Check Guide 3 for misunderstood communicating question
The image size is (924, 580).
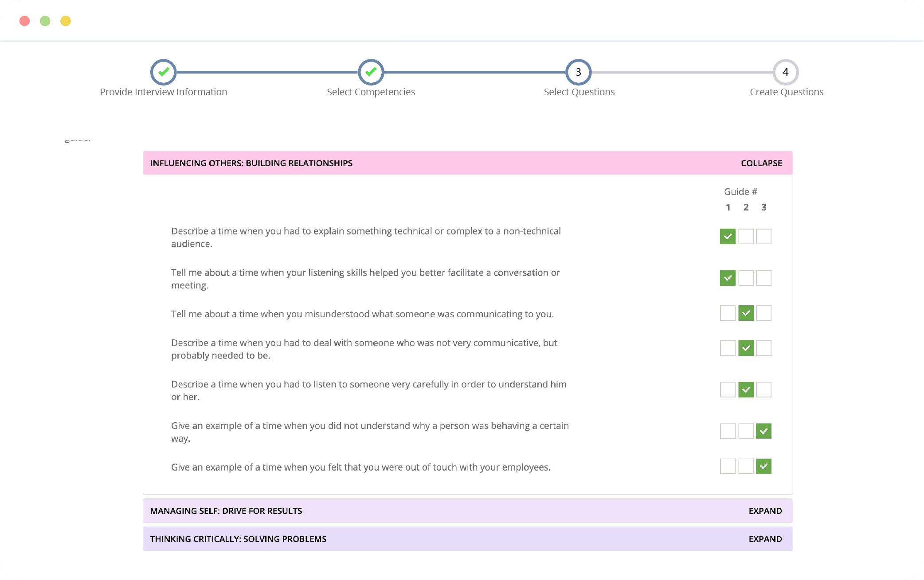pyautogui.click(x=763, y=313)
